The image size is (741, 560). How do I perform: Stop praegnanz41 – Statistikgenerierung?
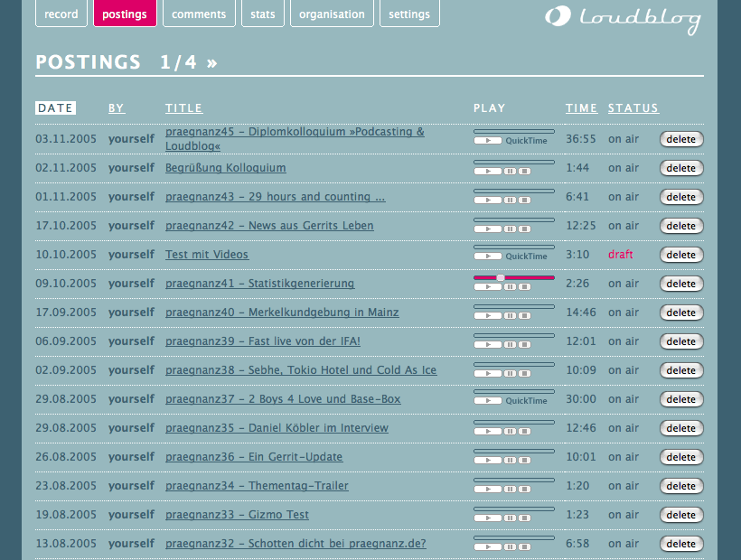tap(524, 287)
